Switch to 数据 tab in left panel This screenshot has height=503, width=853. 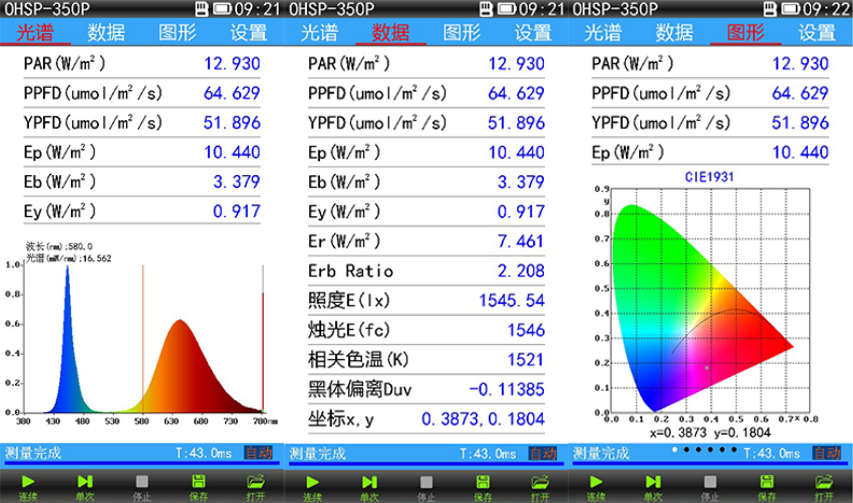105,32
